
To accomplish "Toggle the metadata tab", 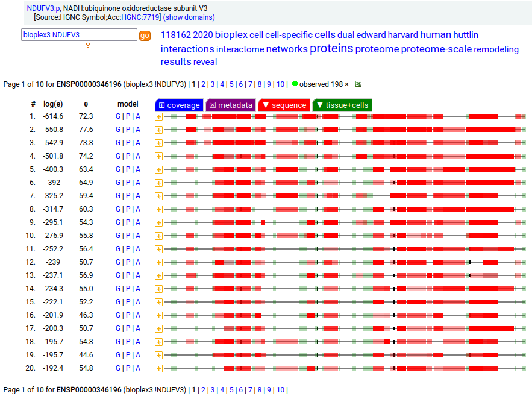I will point(231,105).
